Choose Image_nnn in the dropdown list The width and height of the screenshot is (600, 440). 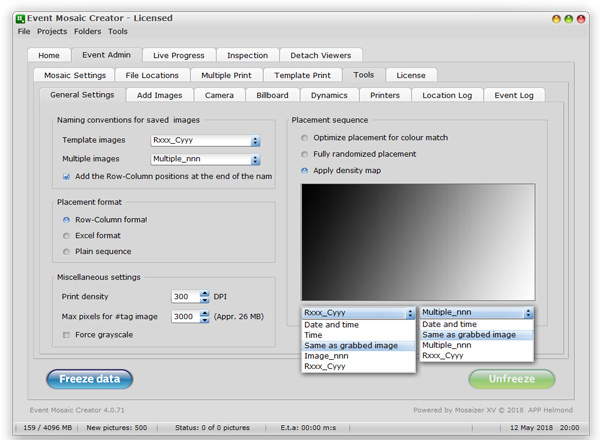(x=359, y=356)
